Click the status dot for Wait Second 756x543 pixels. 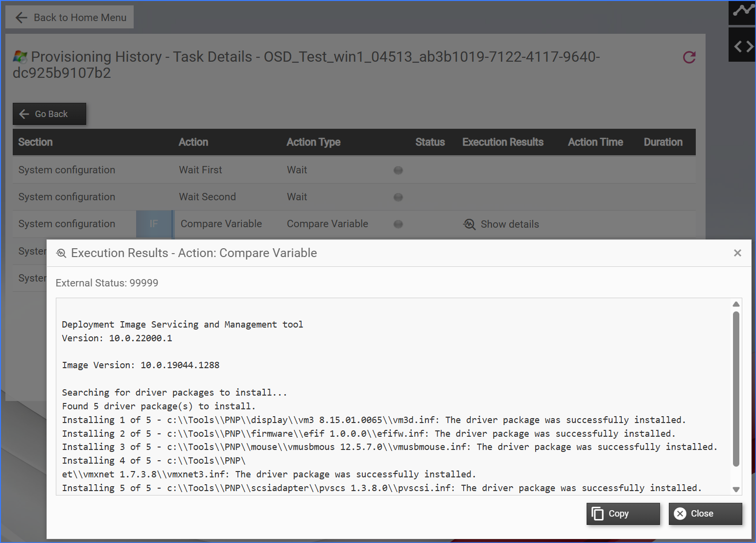coord(398,197)
